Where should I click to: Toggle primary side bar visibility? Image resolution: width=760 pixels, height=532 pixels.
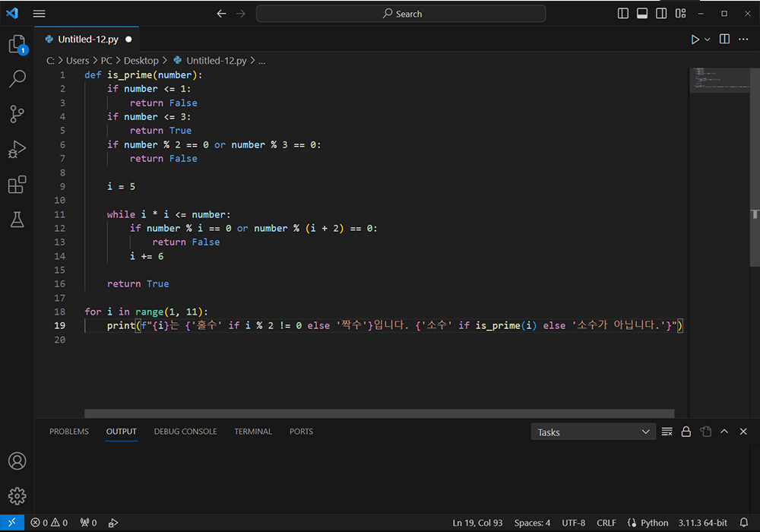[623, 14]
